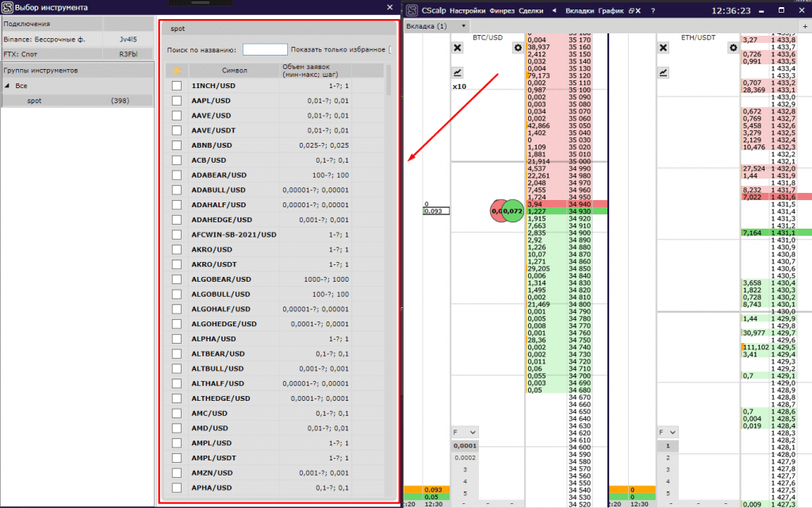Click the favorites star column header
This screenshot has width=812, height=508.
click(x=177, y=70)
